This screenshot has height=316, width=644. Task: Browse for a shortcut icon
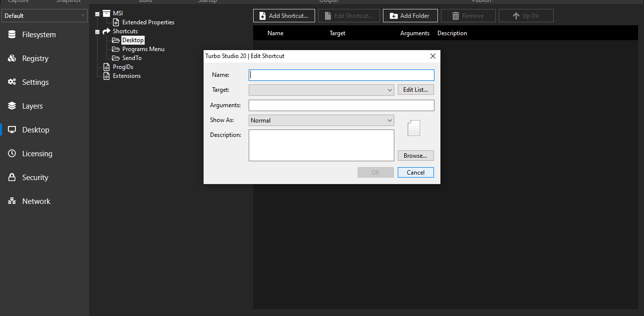(415, 155)
